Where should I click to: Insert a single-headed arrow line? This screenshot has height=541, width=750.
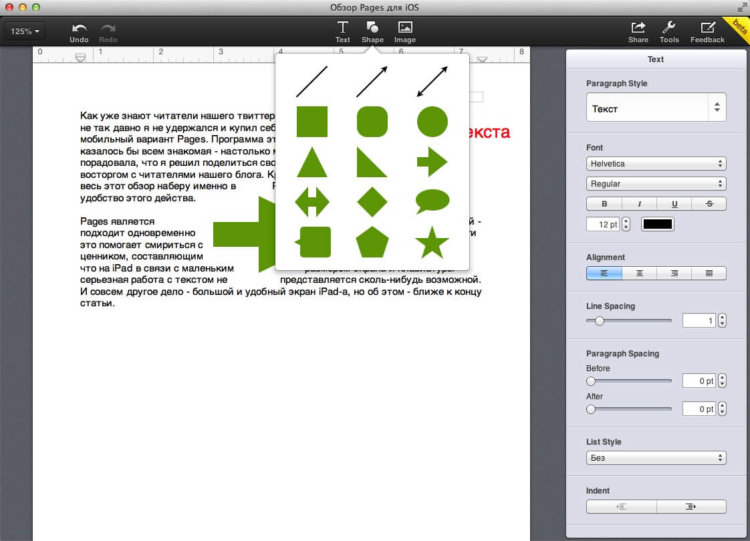[372, 82]
